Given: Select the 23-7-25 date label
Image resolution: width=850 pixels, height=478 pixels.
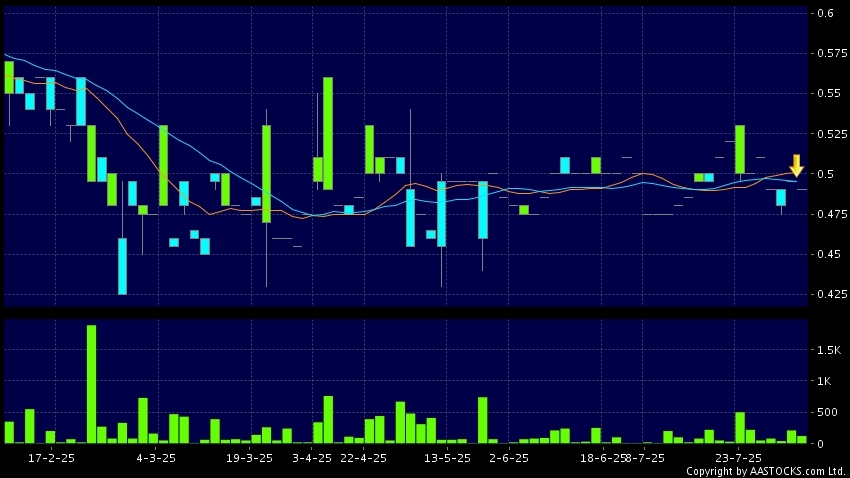Looking at the screenshot, I should coord(738,458).
